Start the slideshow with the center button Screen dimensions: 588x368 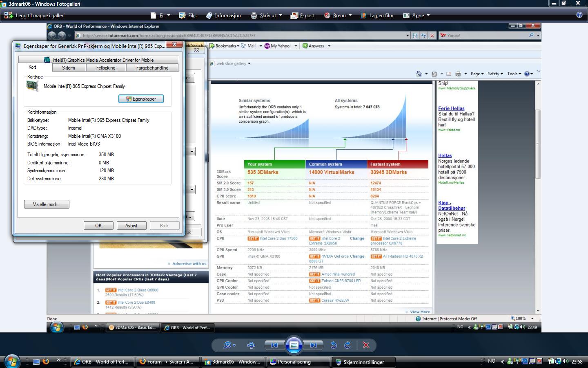click(294, 345)
